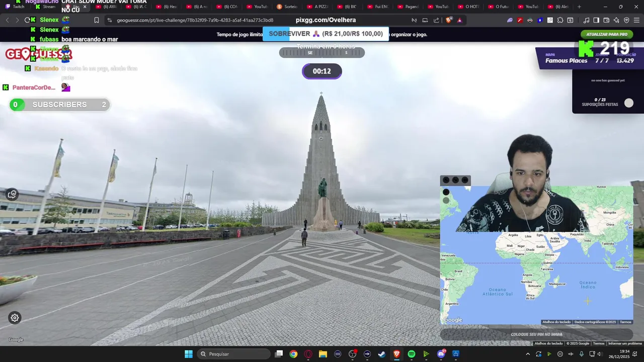
Task: Open Google Chrome from the taskbar
Action: coord(293,354)
